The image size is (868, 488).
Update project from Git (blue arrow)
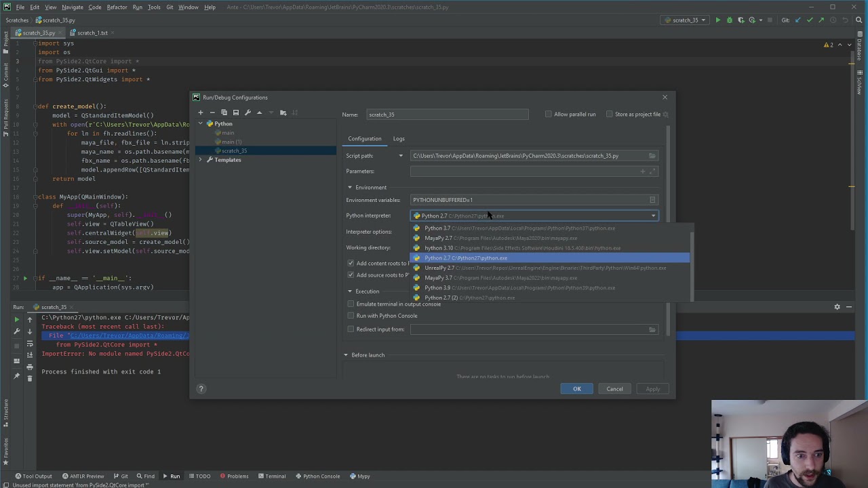click(799, 20)
